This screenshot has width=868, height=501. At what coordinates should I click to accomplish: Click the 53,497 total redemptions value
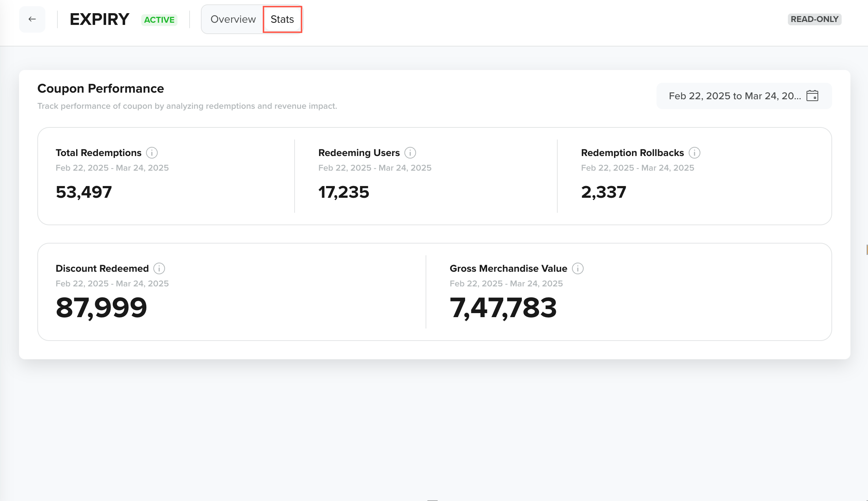(x=84, y=192)
